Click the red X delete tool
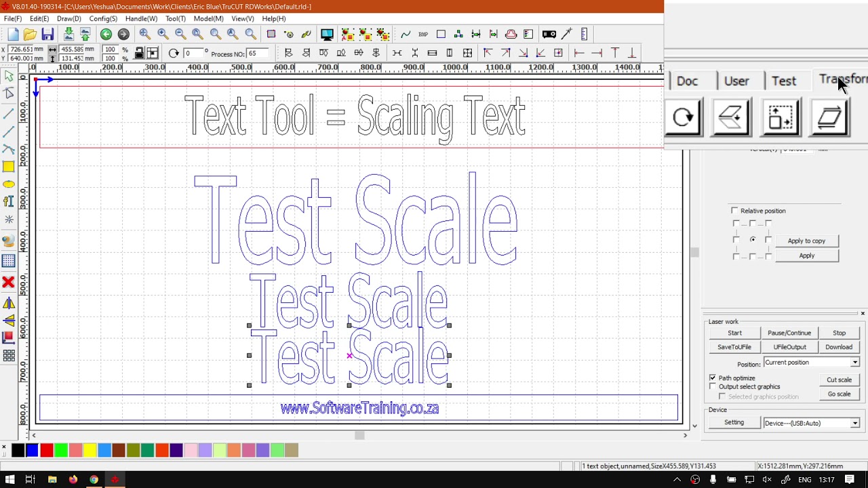The image size is (868, 488). tap(9, 282)
